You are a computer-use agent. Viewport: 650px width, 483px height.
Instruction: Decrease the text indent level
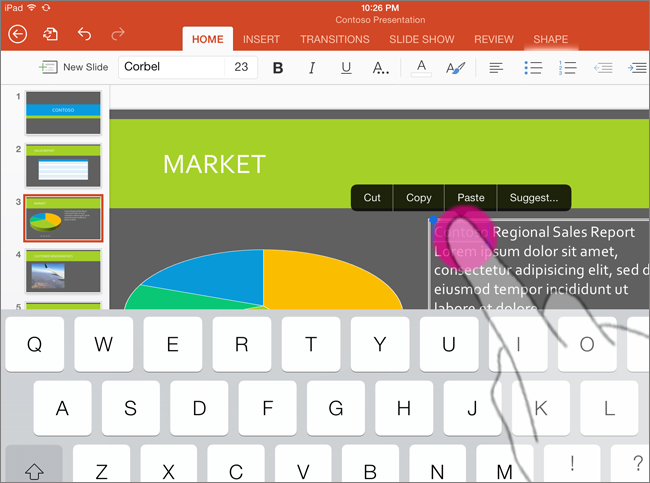tap(602, 68)
